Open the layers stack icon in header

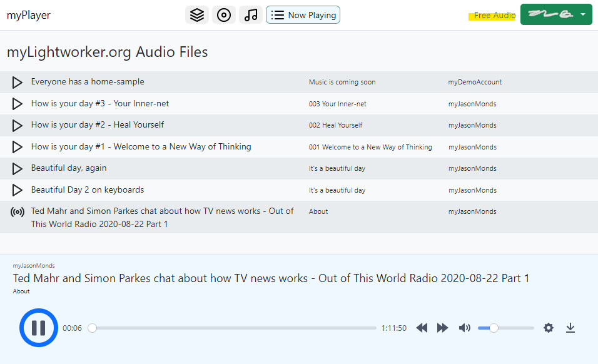point(197,15)
